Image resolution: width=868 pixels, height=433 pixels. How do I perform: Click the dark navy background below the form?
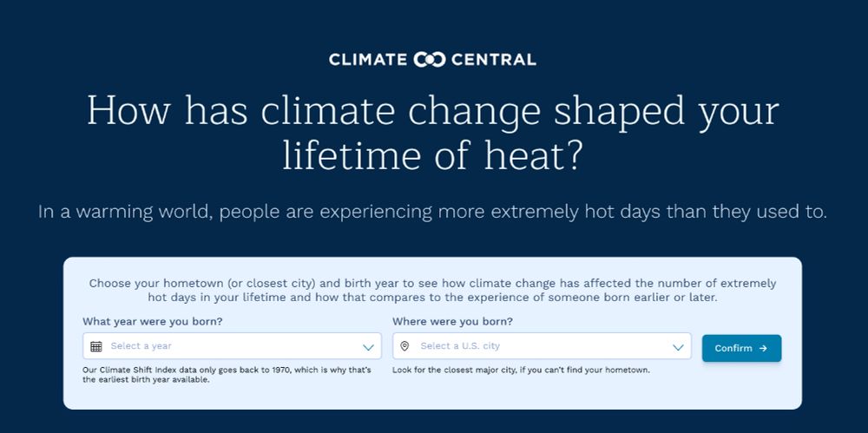[x=434, y=422]
